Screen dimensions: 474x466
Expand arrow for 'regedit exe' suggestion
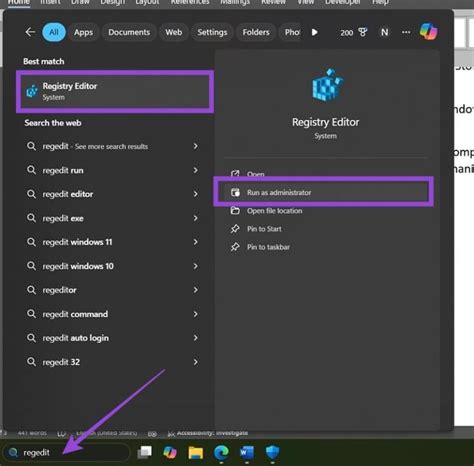click(196, 218)
